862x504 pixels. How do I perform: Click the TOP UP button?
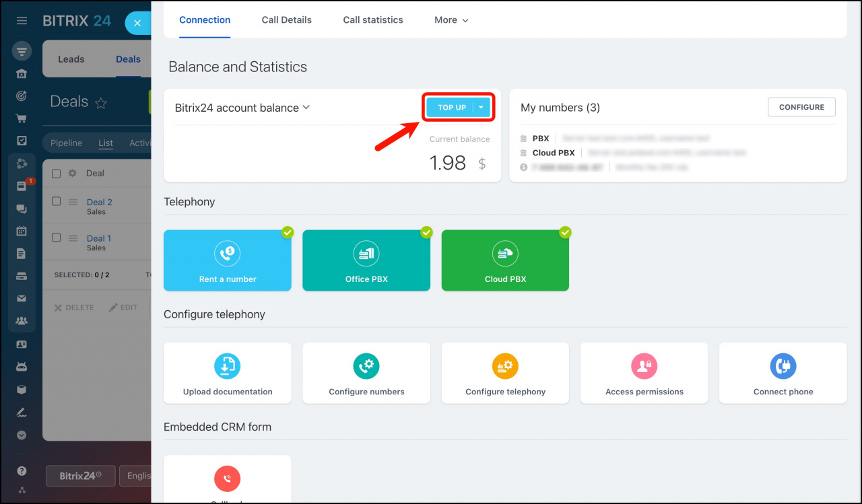pos(451,108)
